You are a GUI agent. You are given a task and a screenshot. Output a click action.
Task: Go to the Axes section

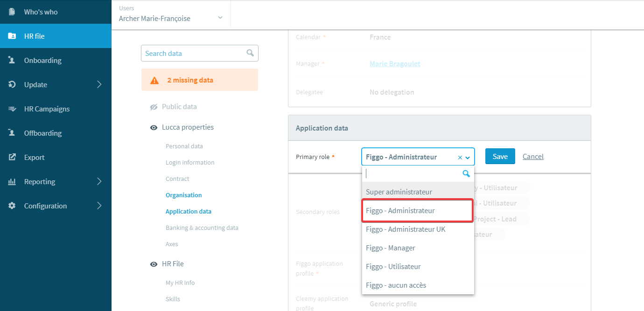click(x=172, y=244)
